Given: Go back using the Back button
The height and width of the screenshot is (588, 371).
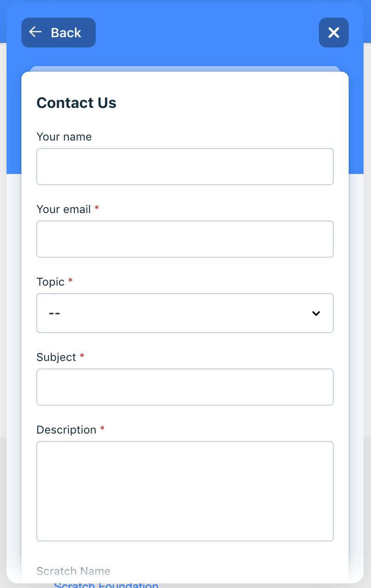Looking at the screenshot, I should (x=59, y=33).
